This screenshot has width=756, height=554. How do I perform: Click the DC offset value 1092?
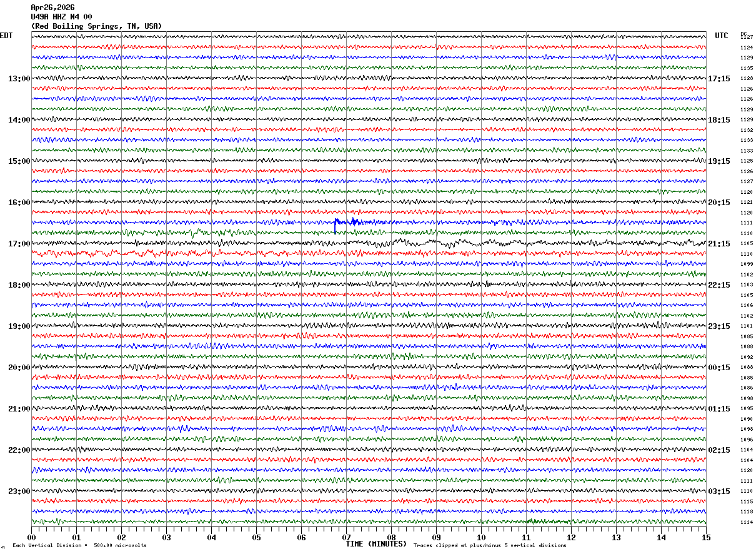tap(747, 357)
